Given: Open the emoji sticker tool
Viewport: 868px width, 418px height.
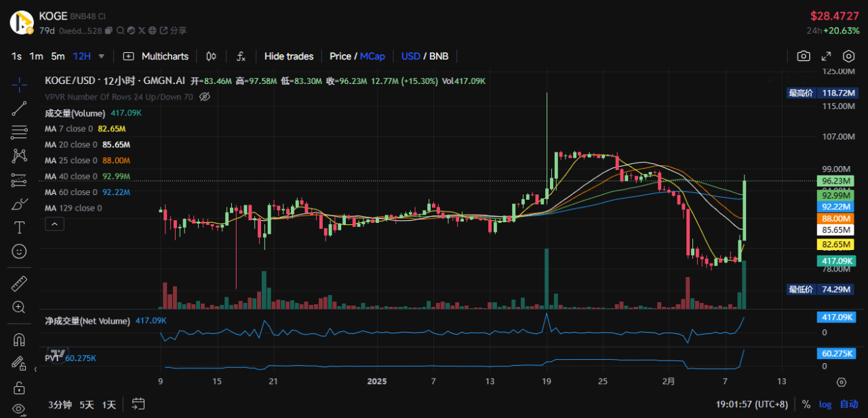Looking at the screenshot, I should (19, 251).
